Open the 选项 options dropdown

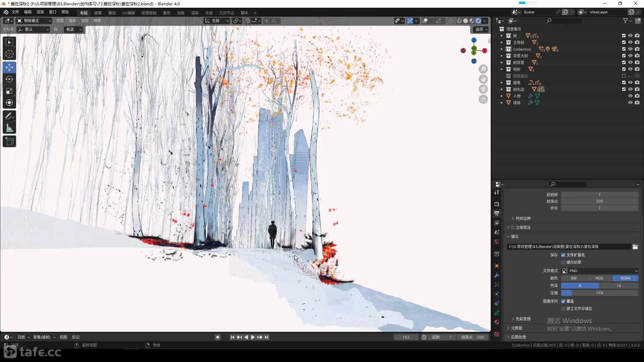[481, 29]
